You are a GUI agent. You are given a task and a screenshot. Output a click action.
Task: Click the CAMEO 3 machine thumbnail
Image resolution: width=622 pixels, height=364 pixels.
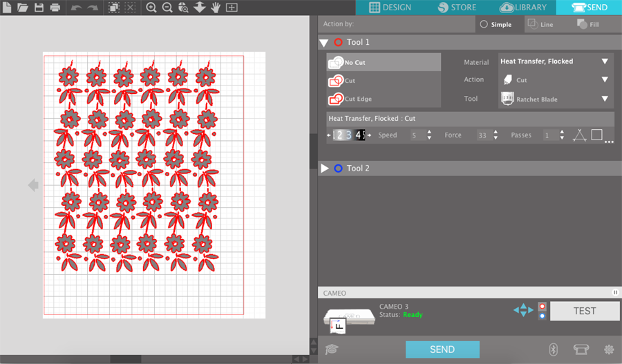pyautogui.click(x=349, y=320)
